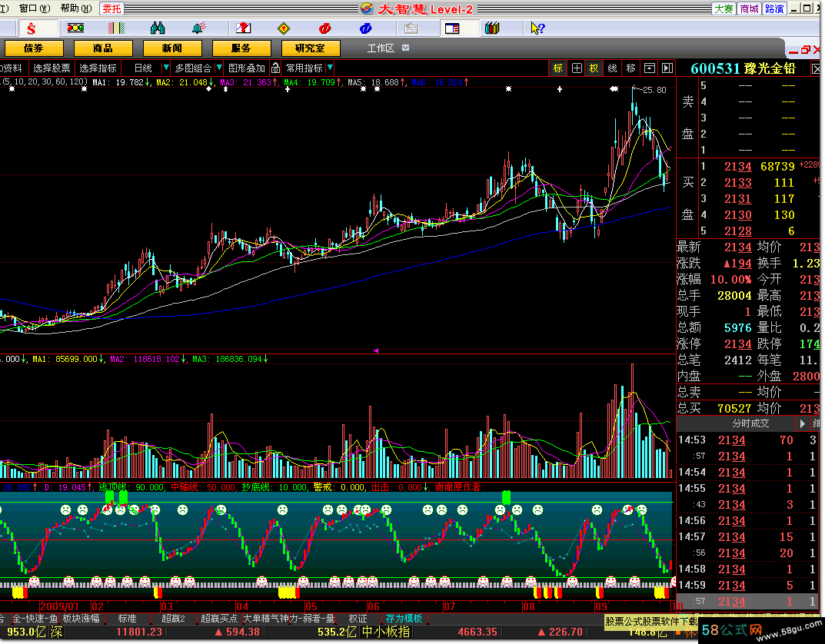Screen dimensions: 825x644
Task: Open the 帮助(H) menu
Action: coord(76,8)
